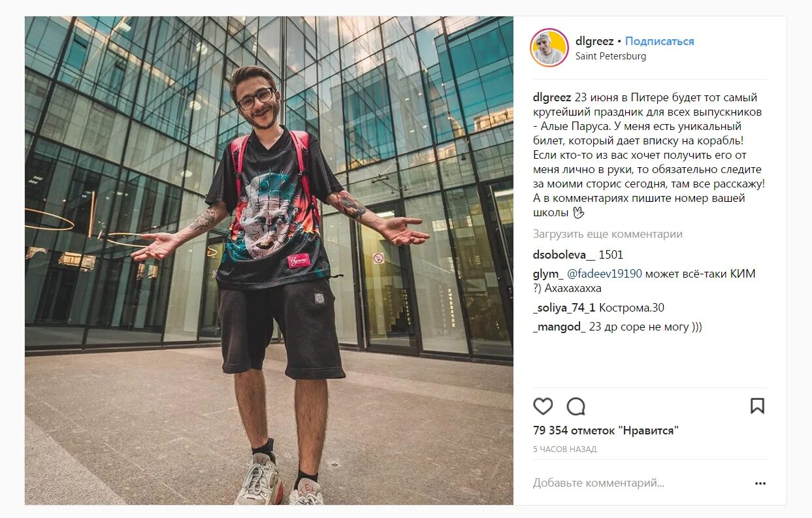Load more comments via Загрузить еще комментарии

[x=608, y=234]
